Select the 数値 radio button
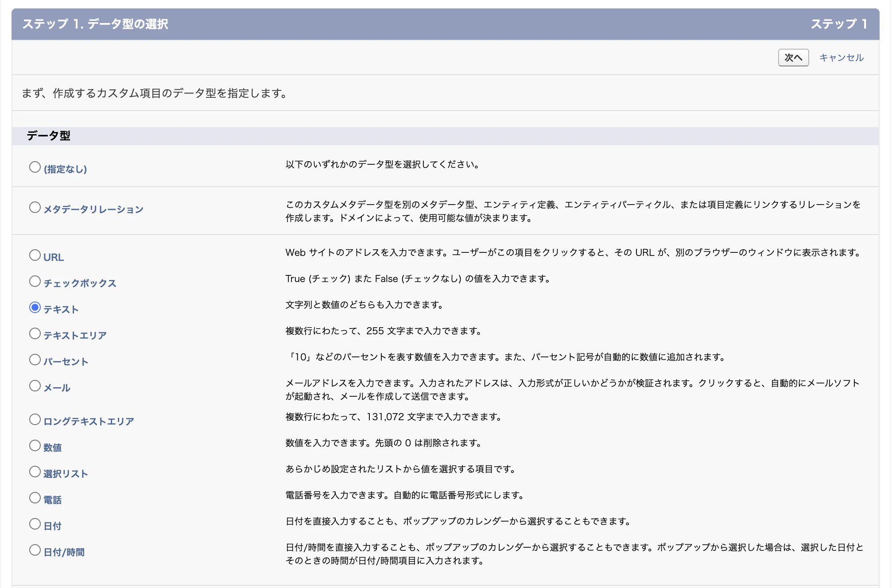 point(35,445)
